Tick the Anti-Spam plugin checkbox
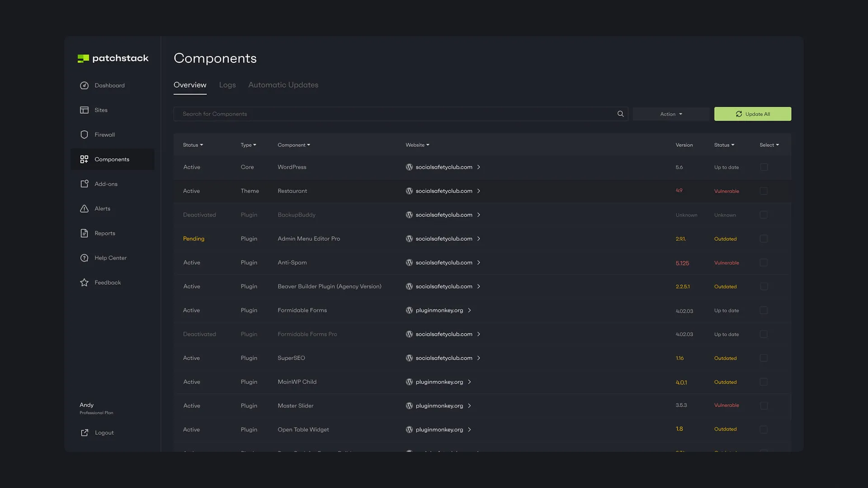The height and width of the screenshot is (488, 868). click(x=764, y=263)
